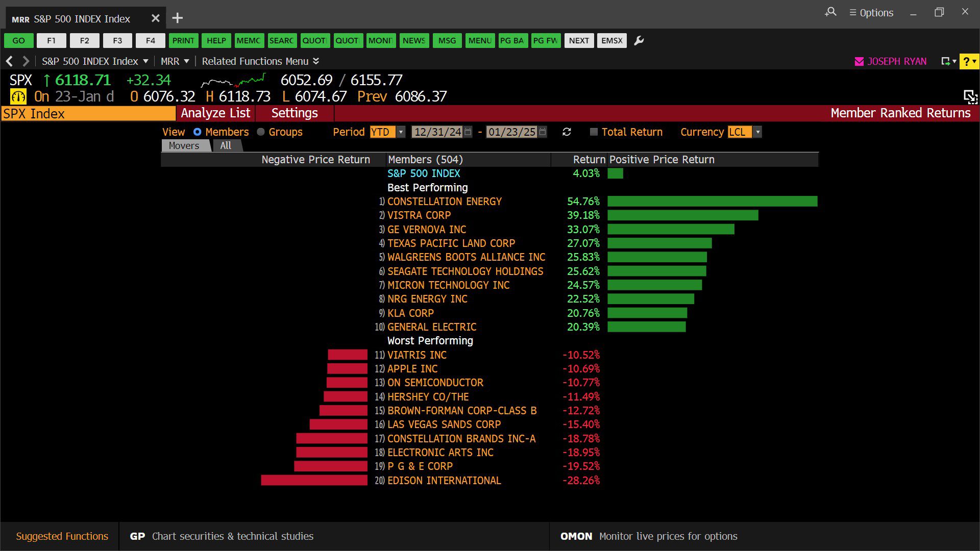Click the CONSTELLATION ENERGY member link
The height and width of the screenshot is (551, 980).
444,202
